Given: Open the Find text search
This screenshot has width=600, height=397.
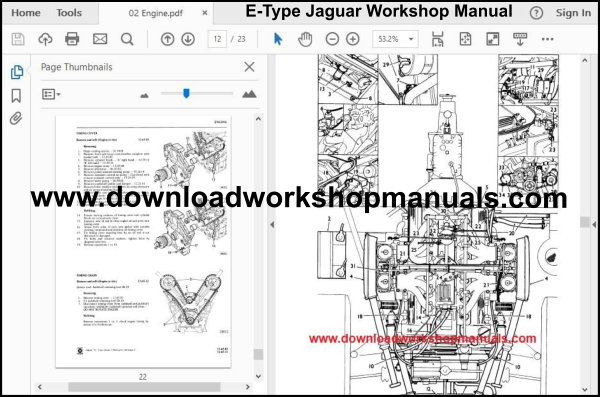Looking at the screenshot, I should (x=127, y=39).
